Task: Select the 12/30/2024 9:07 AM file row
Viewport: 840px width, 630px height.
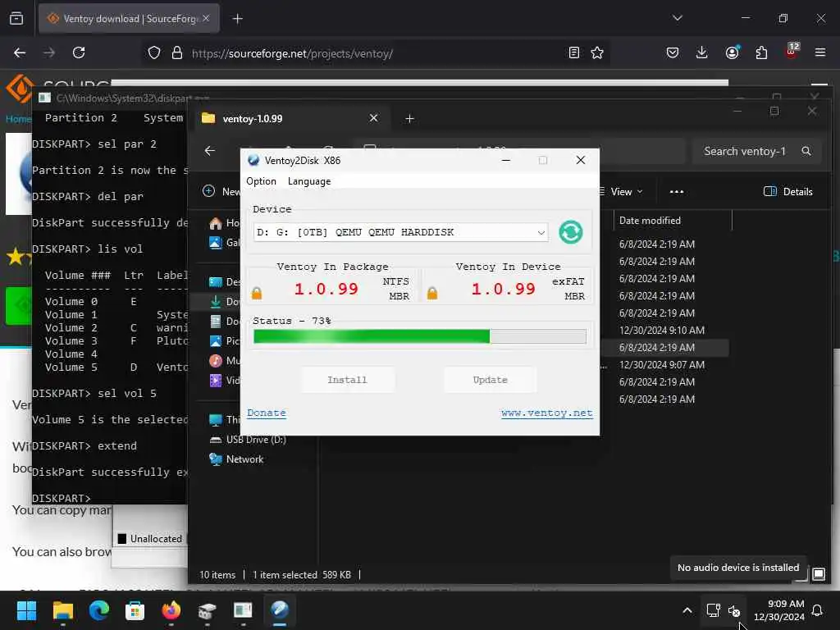Action: [662, 364]
